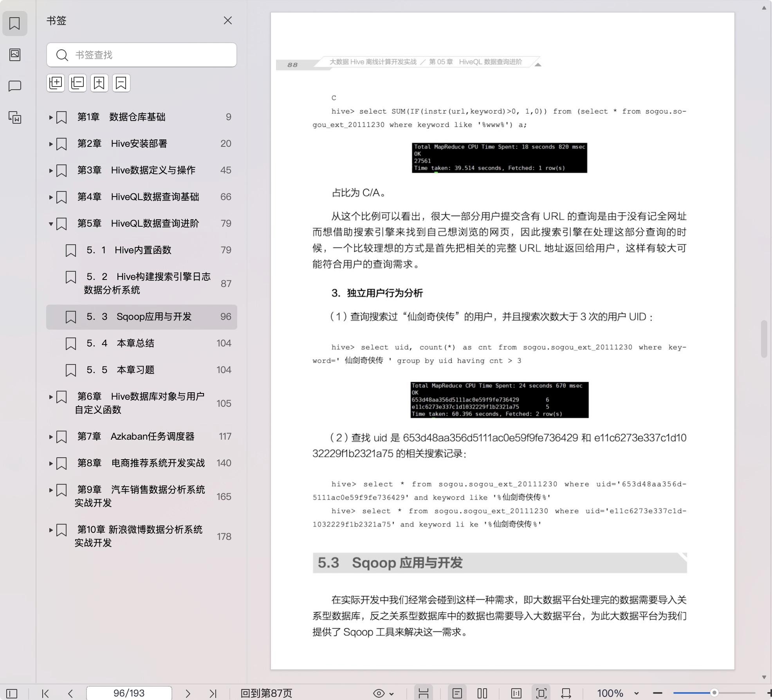Image resolution: width=772 pixels, height=700 pixels.
Task: Adjust the zoom slider handle
Action: pyautogui.click(x=714, y=693)
